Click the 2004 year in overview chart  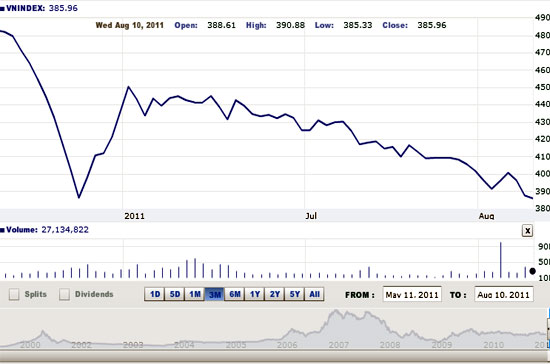[x=184, y=345]
